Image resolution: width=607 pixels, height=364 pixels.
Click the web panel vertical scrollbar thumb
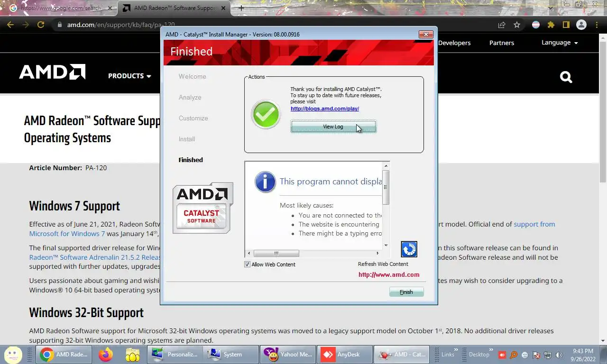[x=386, y=187]
